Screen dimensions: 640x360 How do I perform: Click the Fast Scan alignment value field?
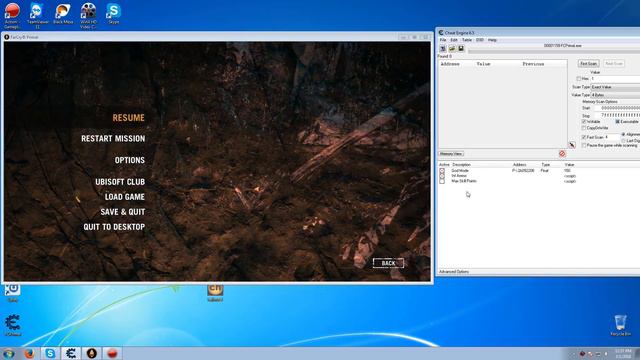pos(612,137)
